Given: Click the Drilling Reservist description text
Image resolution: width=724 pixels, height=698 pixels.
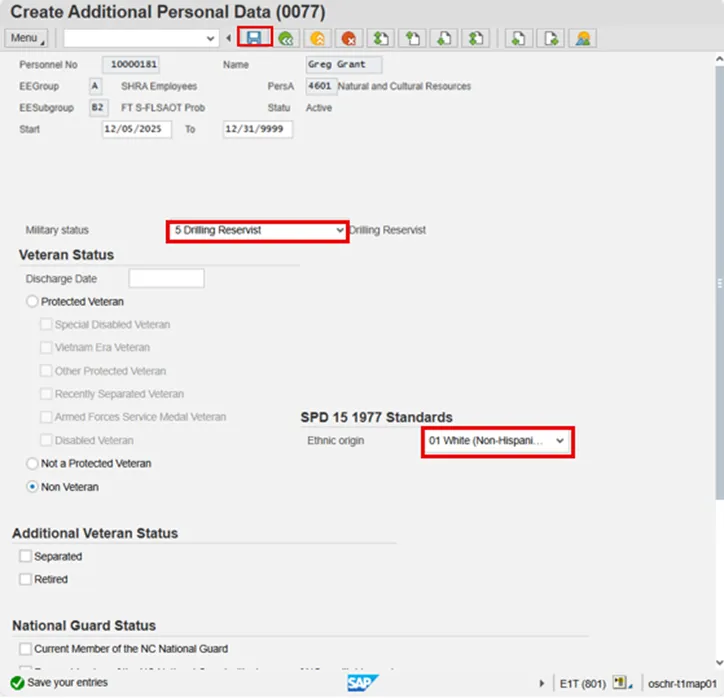Looking at the screenshot, I should 387,230.
